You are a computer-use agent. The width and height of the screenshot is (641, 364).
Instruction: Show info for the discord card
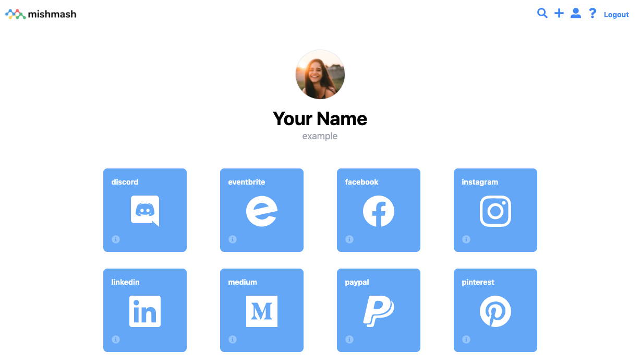click(116, 239)
